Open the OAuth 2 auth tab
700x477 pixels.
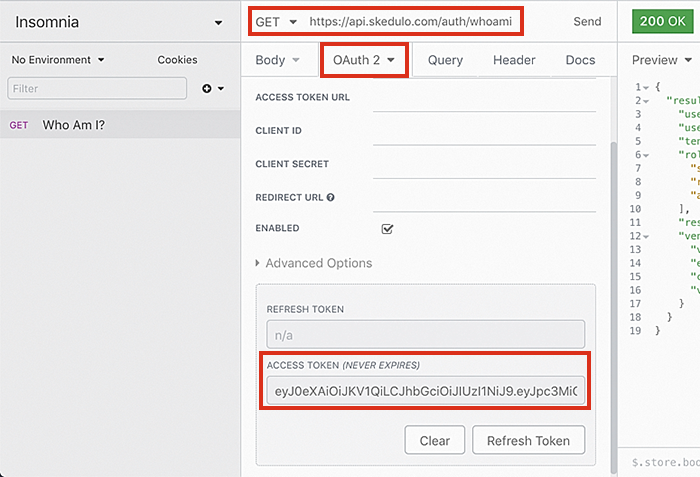[364, 60]
